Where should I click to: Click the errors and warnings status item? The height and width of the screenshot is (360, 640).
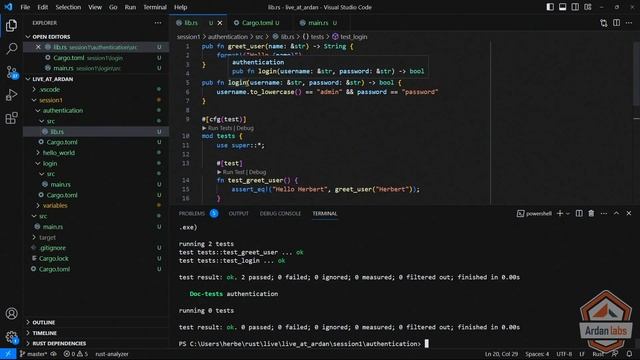76,354
